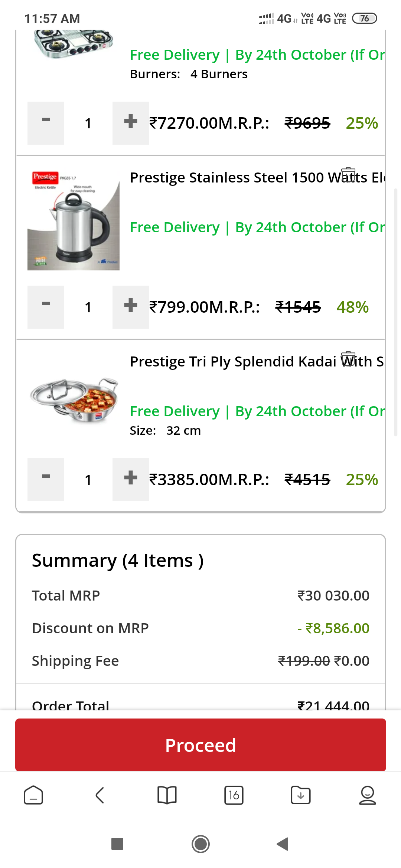
Task: Tap the Proceed button
Action: click(x=200, y=745)
